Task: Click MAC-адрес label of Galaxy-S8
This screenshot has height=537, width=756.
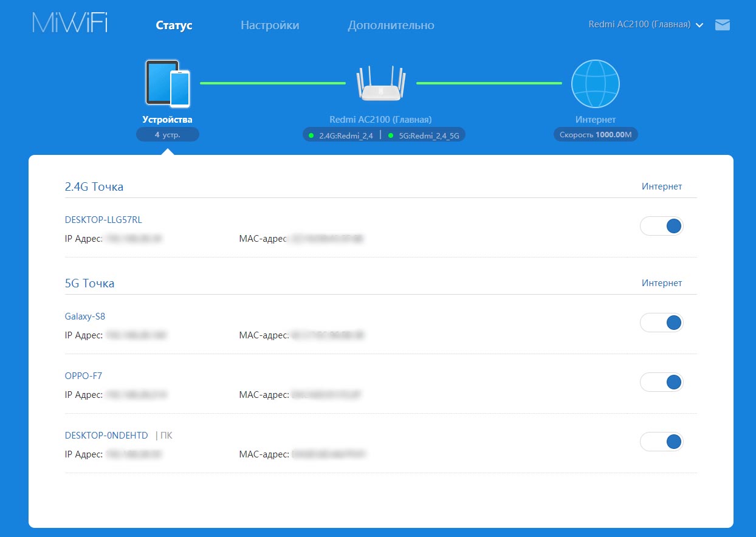Action: (264, 335)
